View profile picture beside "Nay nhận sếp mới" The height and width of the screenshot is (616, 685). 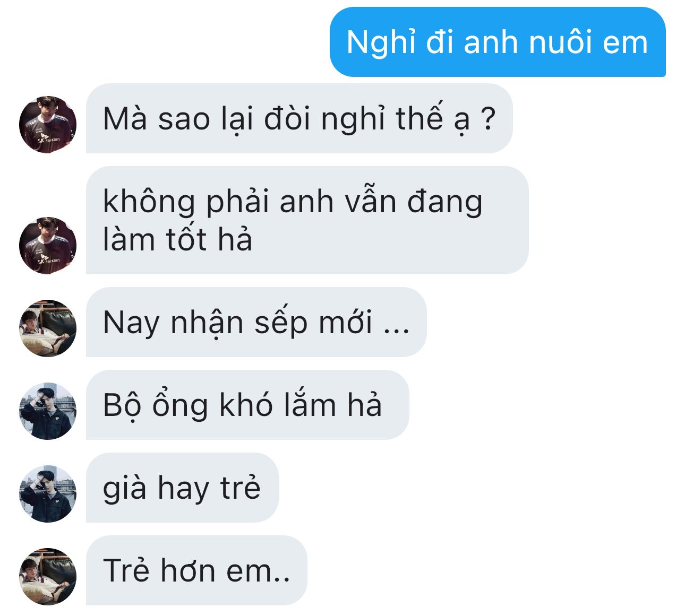pyautogui.click(x=48, y=328)
